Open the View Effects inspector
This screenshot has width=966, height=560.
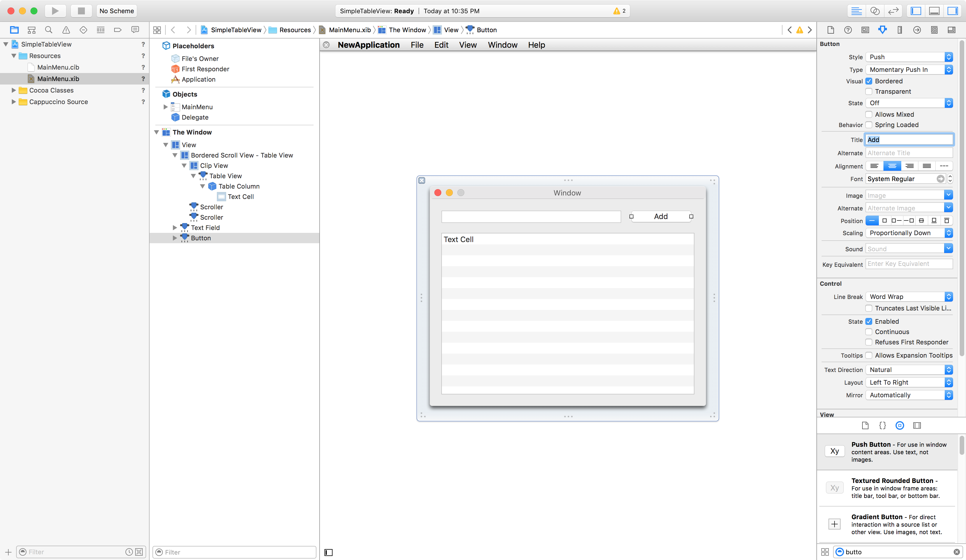coord(951,30)
